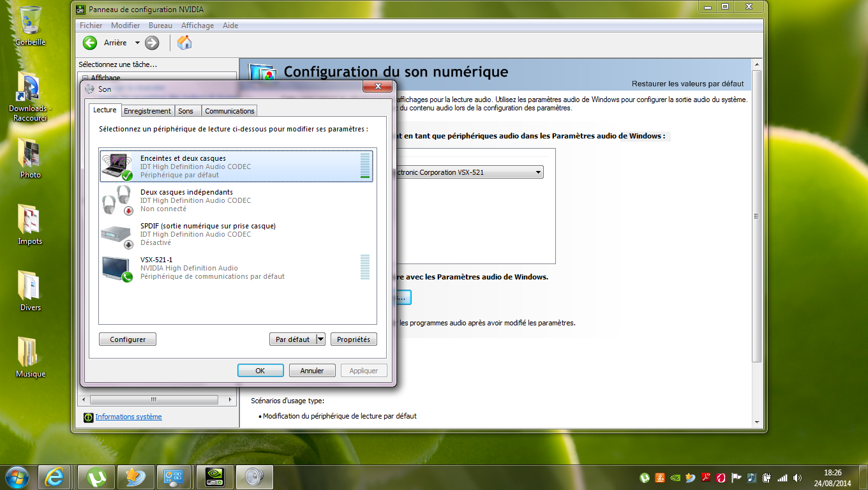Collapse the Affichage tree node
The image size is (868, 490).
coord(85,78)
